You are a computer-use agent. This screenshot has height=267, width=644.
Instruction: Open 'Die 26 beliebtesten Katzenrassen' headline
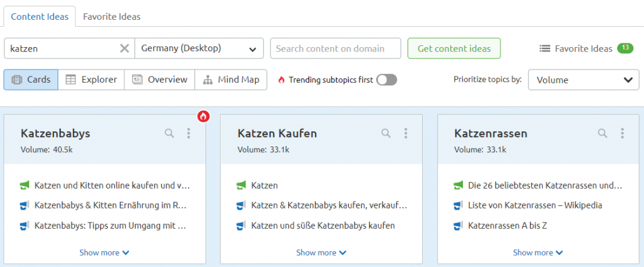tap(545, 185)
